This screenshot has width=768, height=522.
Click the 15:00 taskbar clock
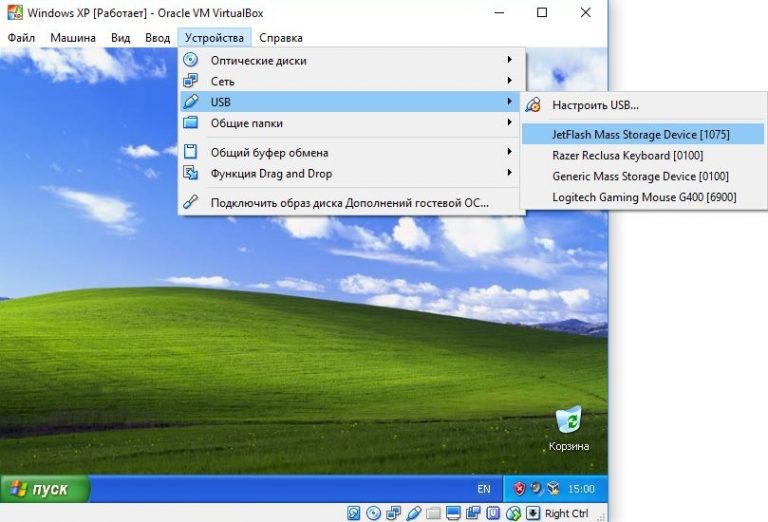pyautogui.click(x=581, y=489)
